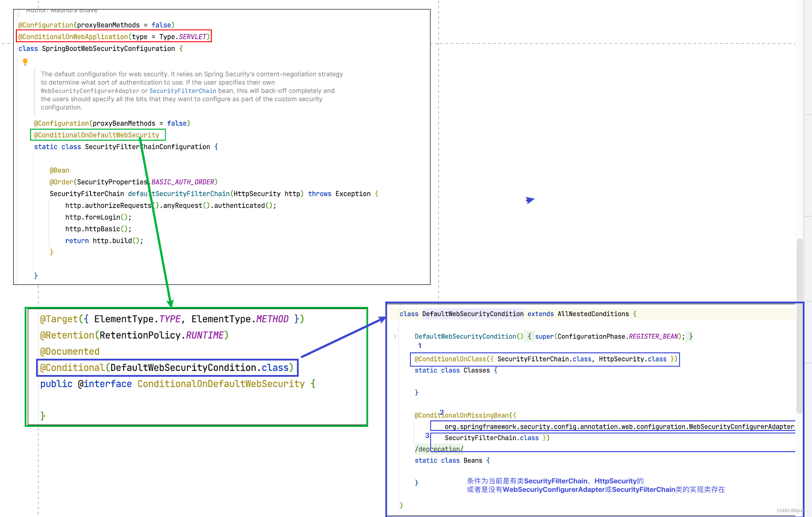Click the @ConditionalOnMissingBean annotation

[465, 415]
